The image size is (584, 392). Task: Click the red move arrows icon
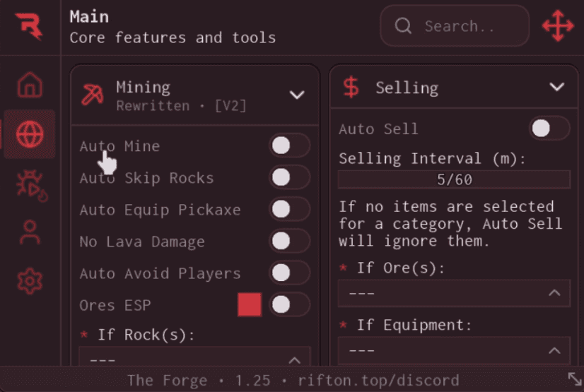(558, 25)
